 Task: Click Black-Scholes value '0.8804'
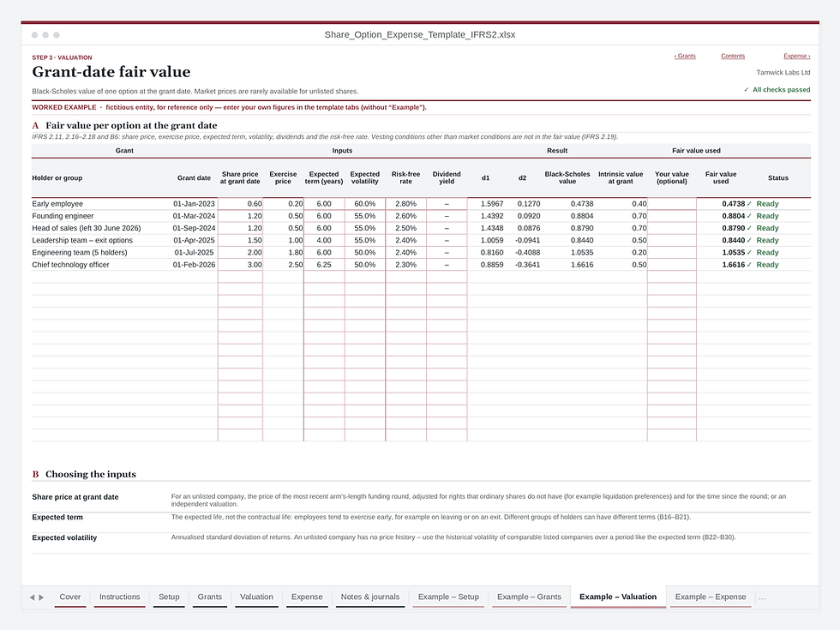(x=582, y=216)
